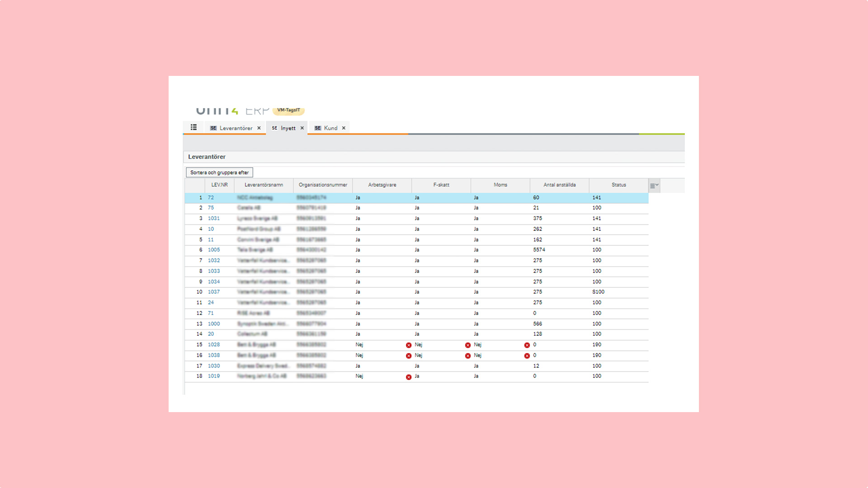This screenshot has height=488, width=868.
Task: Click Moms error icon in row 16
Action: pos(527,356)
